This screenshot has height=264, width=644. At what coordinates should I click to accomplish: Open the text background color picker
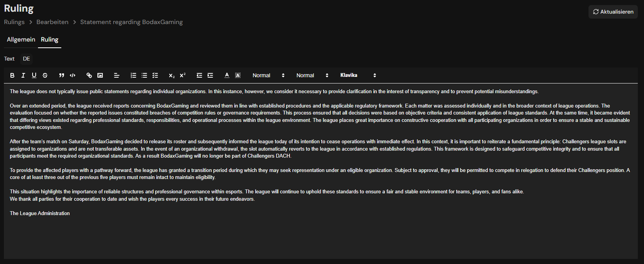tap(238, 75)
